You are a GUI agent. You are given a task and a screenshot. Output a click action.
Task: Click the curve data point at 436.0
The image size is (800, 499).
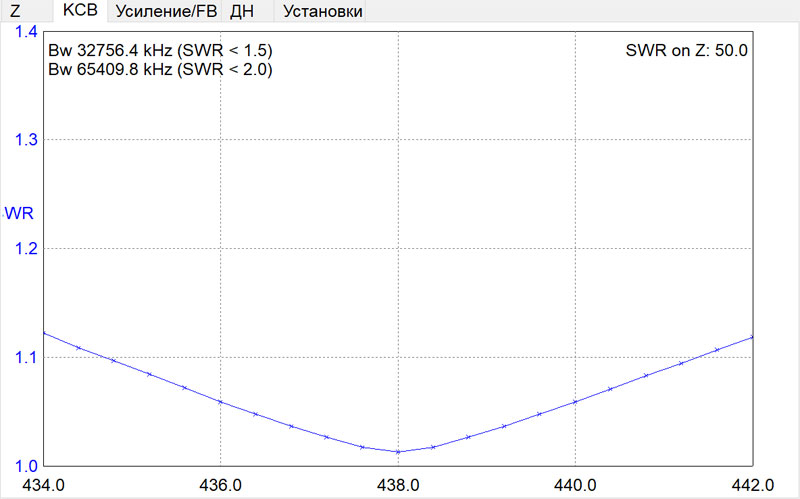pos(220,402)
